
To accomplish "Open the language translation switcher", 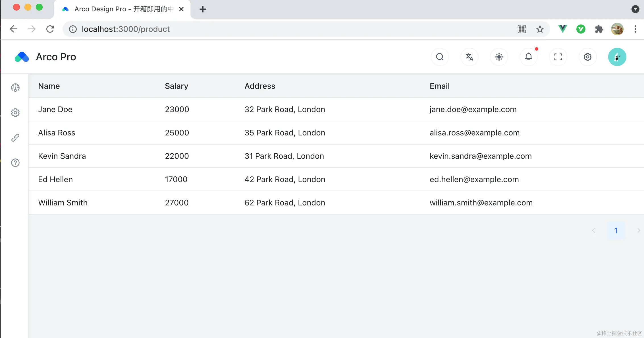I will click(x=469, y=57).
